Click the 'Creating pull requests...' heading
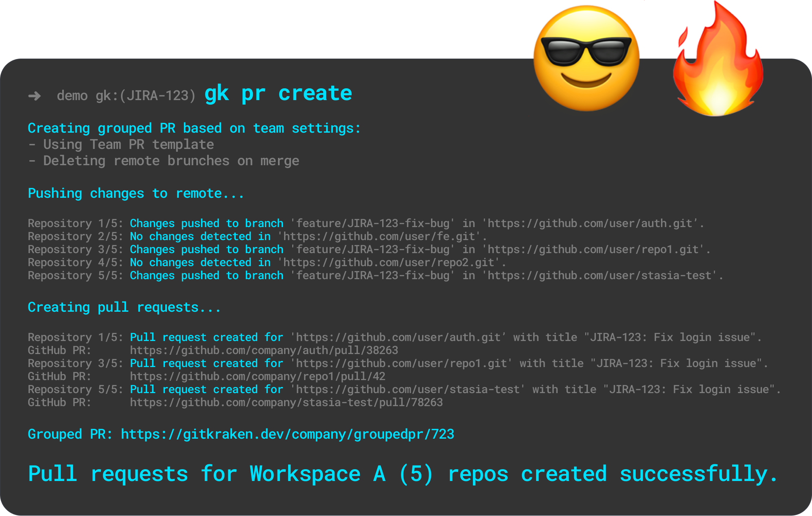Screen dimensions: 812x516 (123, 307)
